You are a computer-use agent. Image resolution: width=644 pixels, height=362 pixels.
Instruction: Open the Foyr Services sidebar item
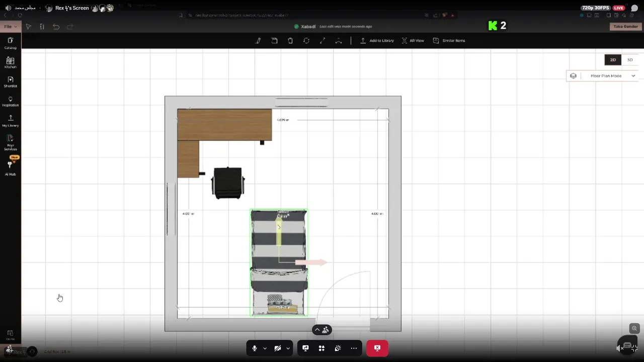coord(10,143)
